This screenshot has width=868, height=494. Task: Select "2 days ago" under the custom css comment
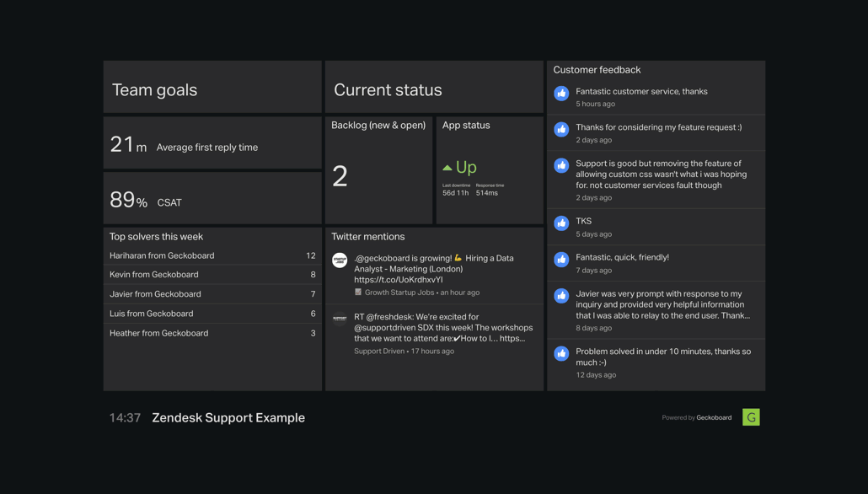coord(593,197)
